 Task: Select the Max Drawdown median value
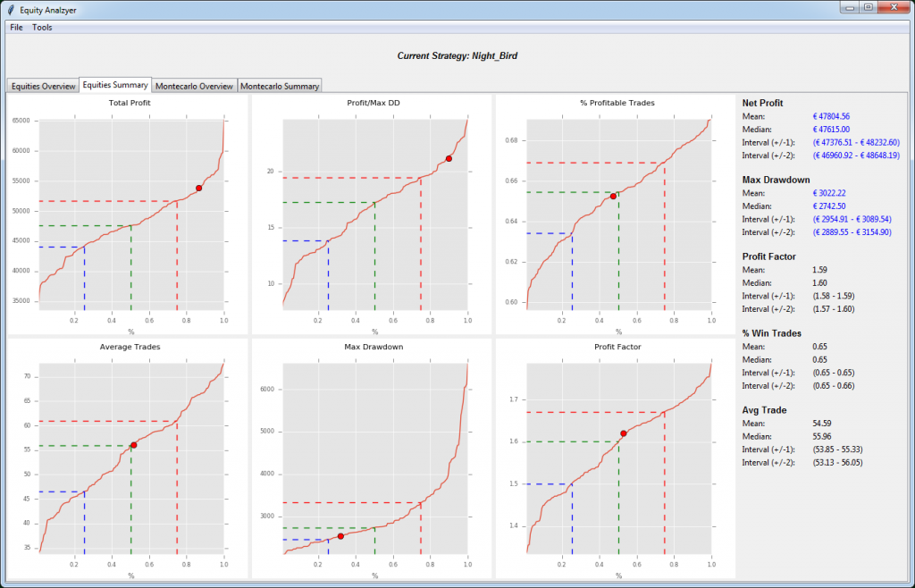[x=830, y=206]
